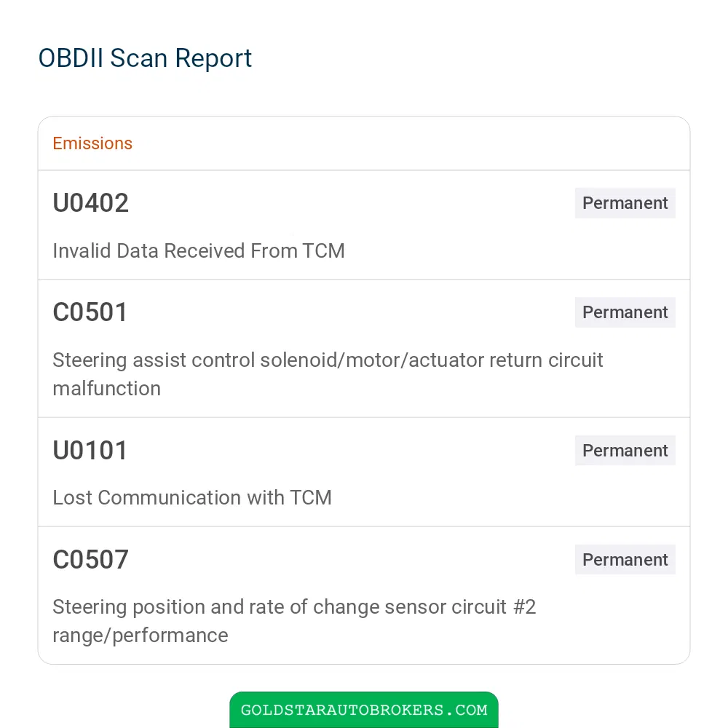
Task: Click the Permanent badge for C0501
Action: [x=625, y=312]
